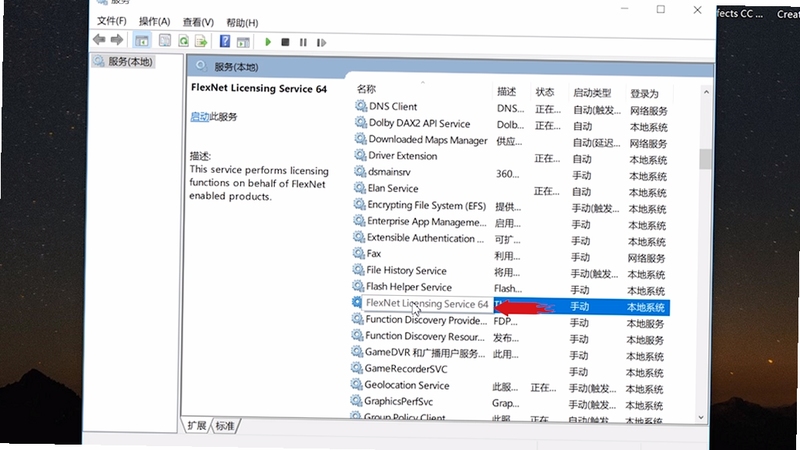
Task: Open the Properties toolbar icon
Action: tap(164, 40)
